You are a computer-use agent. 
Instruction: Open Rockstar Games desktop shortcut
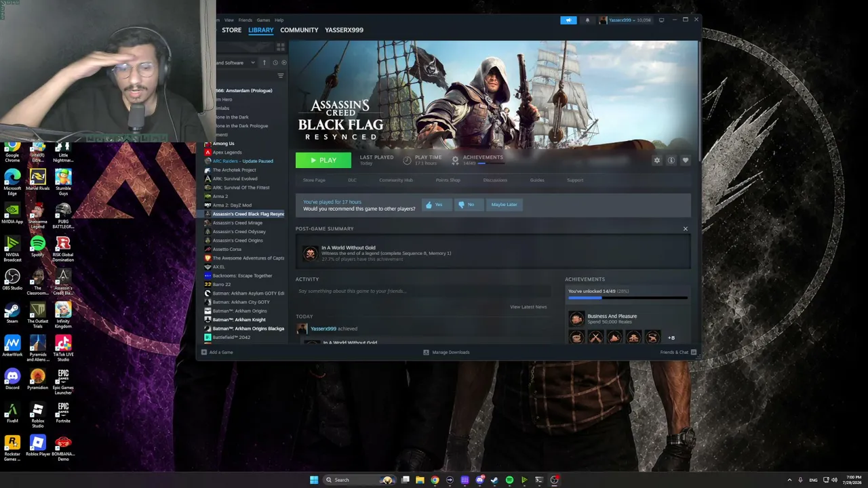click(12, 449)
